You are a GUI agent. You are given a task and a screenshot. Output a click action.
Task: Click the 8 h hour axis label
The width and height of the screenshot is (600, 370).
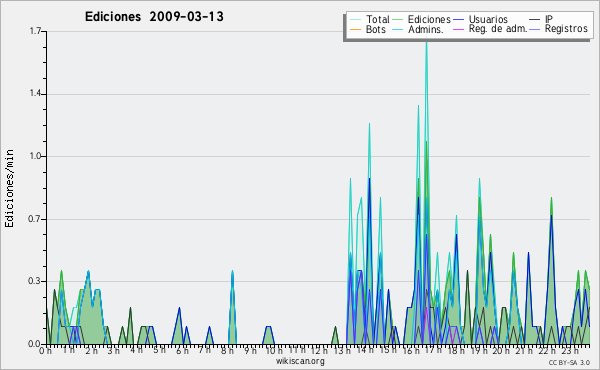pos(227,350)
